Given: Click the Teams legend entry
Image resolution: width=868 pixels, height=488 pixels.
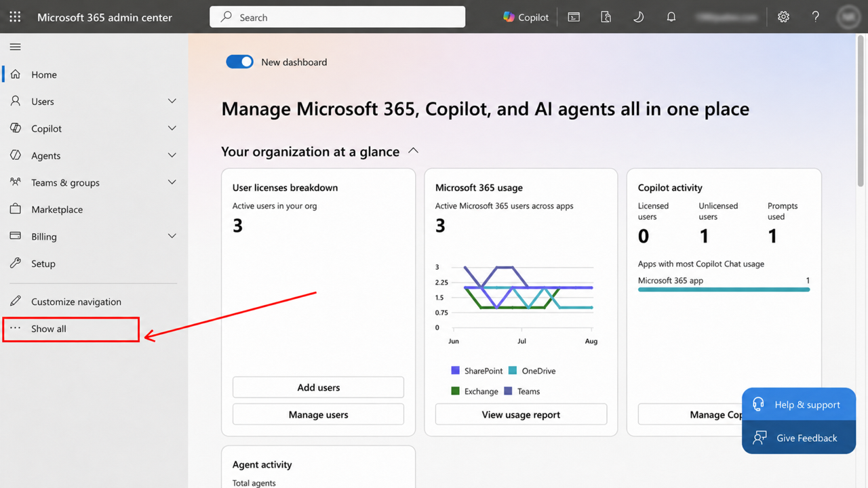Looking at the screenshot, I should [521, 391].
